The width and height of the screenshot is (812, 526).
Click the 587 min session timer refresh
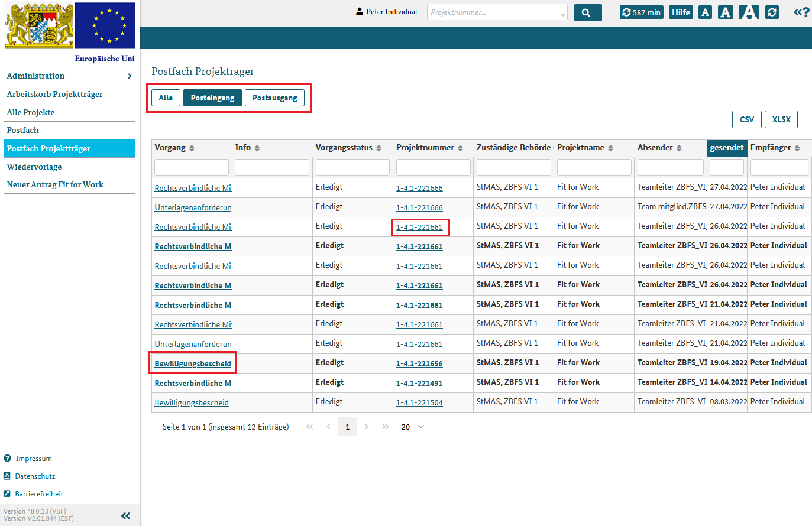point(641,12)
